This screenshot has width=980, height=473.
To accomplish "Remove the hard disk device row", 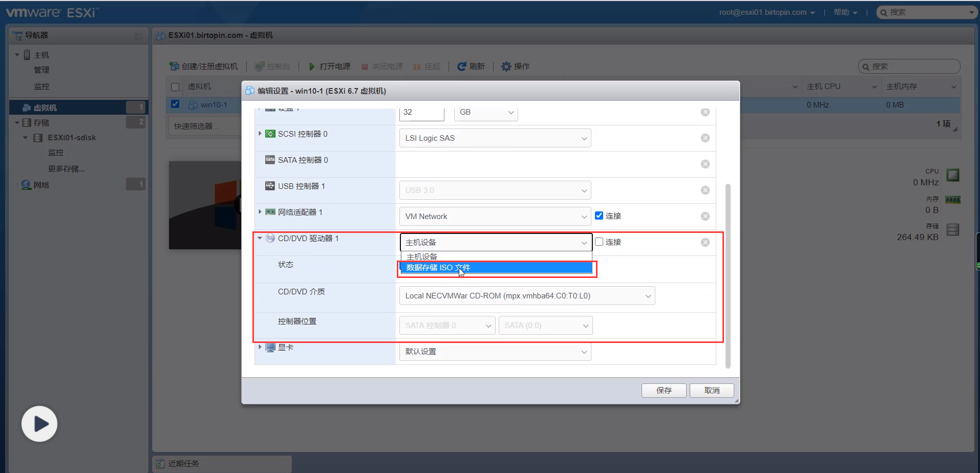I will click(705, 112).
